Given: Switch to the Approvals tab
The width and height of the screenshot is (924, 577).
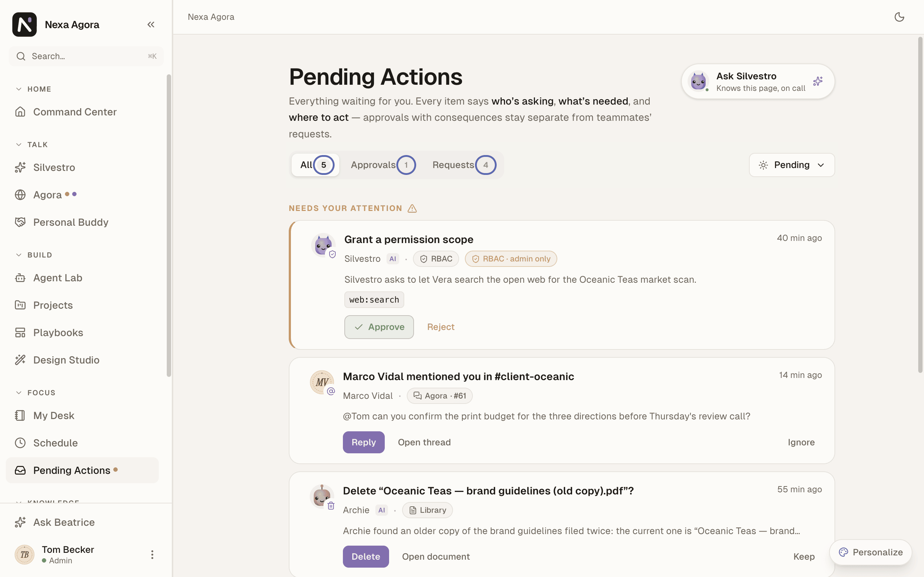Looking at the screenshot, I should pyautogui.click(x=383, y=165).
